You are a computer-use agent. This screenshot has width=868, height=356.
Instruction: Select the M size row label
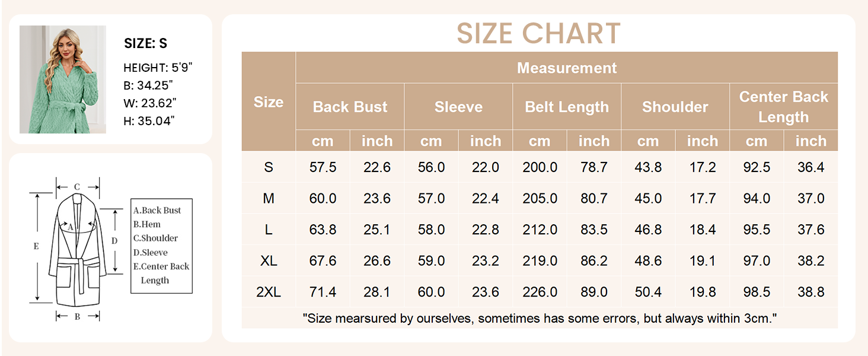[x=269, y=198]
